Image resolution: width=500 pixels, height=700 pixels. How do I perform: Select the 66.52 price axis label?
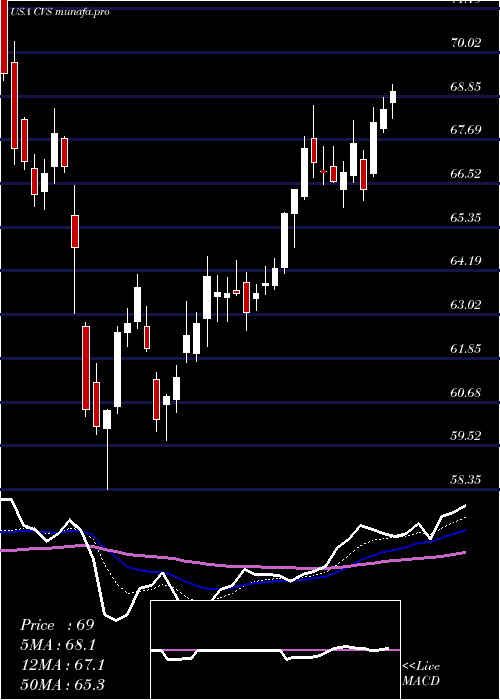coord(466,174)
